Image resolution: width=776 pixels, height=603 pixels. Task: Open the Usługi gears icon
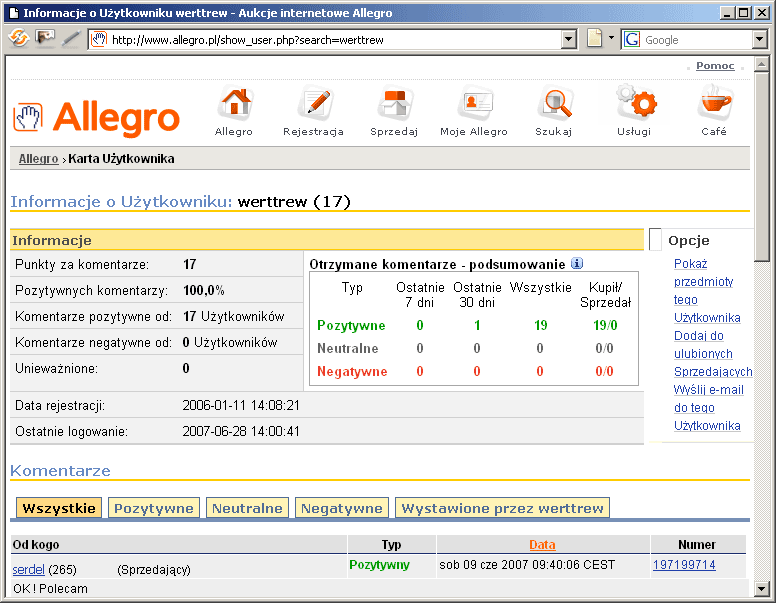click(x=635, y=102)
